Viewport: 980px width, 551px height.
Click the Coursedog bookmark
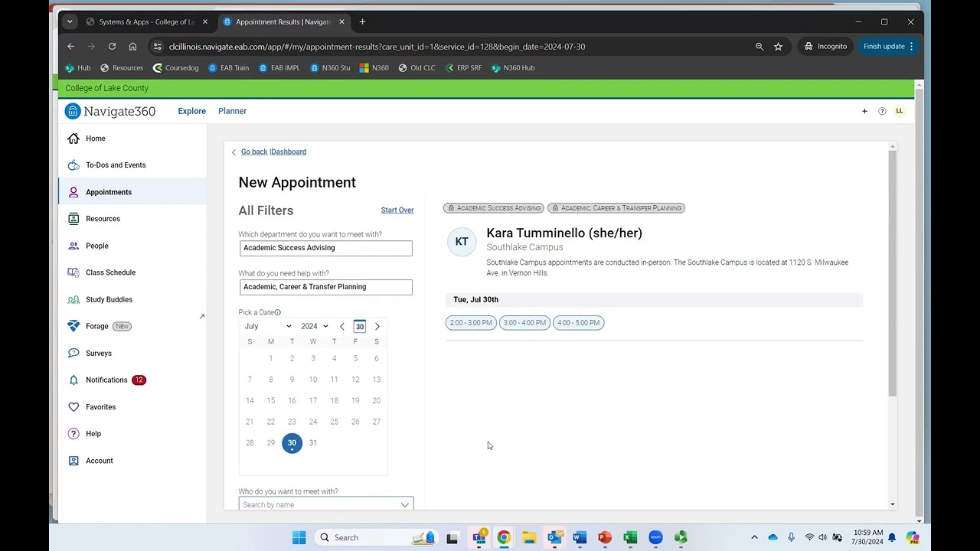(x=175, y=68)
